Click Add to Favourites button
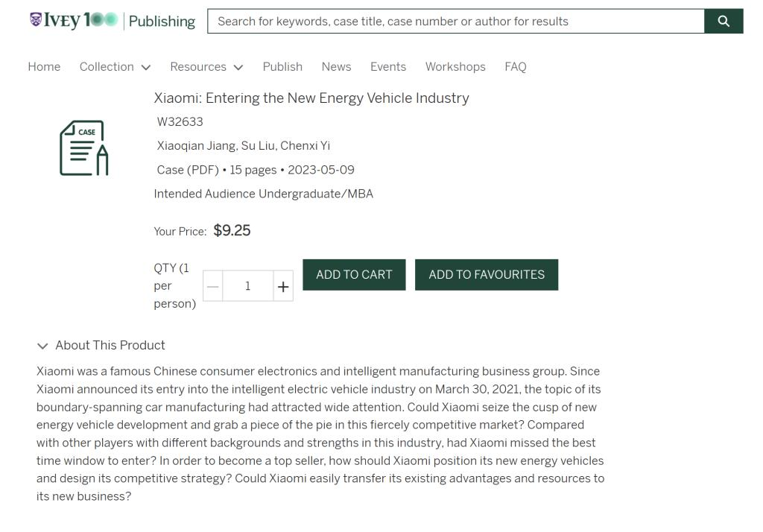 coord(487,275)
